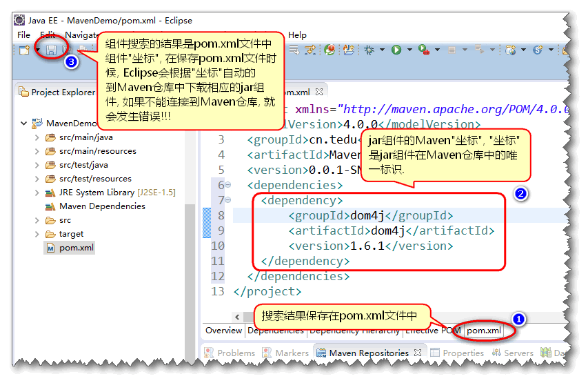Open the Run configurations dropdown arrow
Viewport: 588px width, 383px height.
[x=409, y=50]
